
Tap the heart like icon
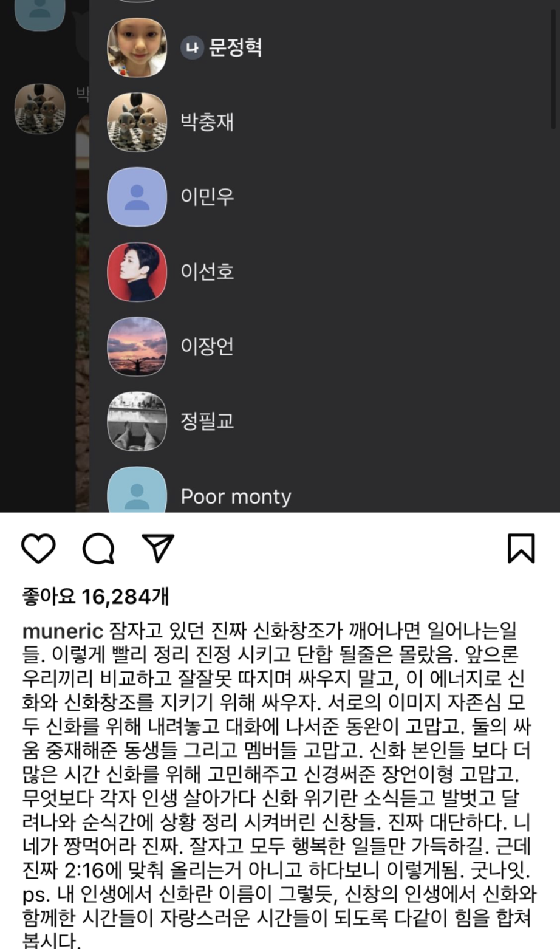(38, 549)
